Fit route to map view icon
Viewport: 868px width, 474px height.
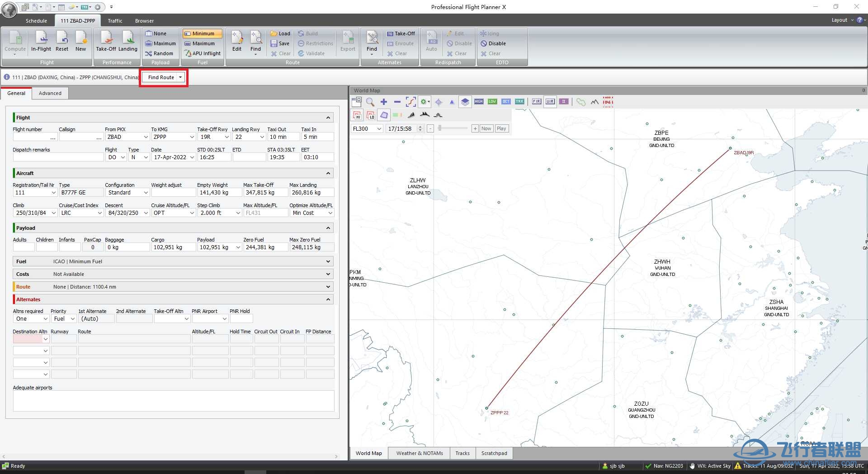[410, 102]
